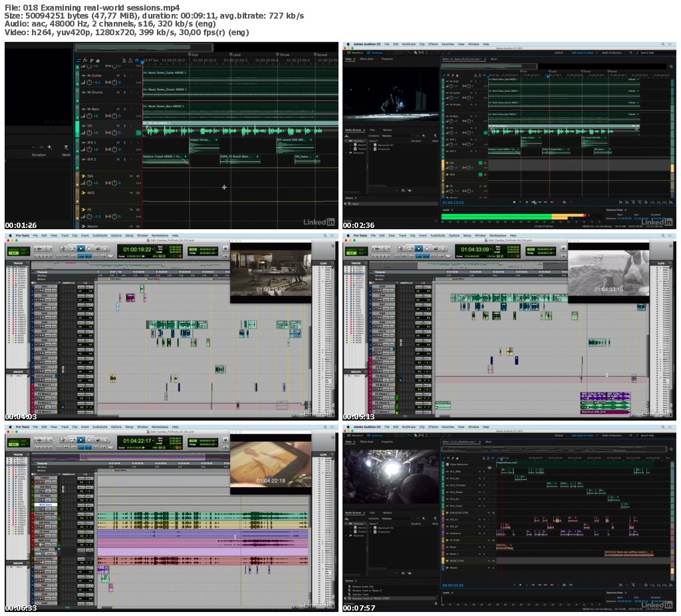This screenshot has width=681, height=616.
Task: Expand the DIALOGUE STEM bus in the 00:07:57 frame
Action: 448,513
